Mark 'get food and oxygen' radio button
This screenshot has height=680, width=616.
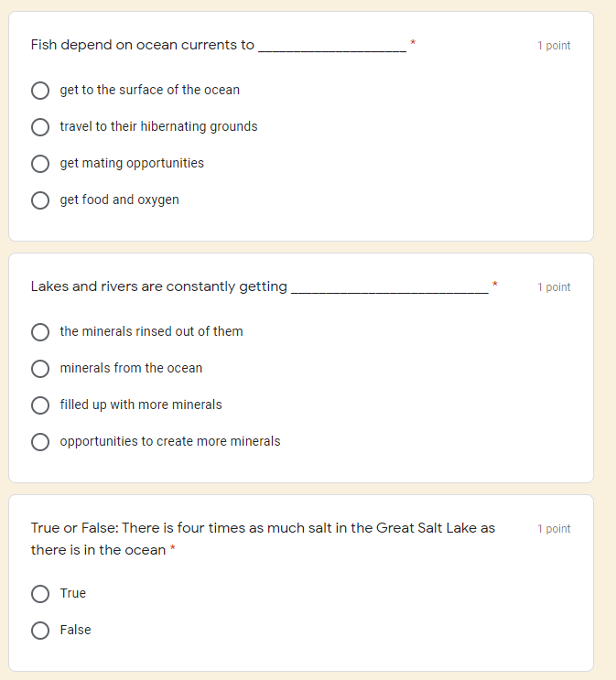point(40,200)
